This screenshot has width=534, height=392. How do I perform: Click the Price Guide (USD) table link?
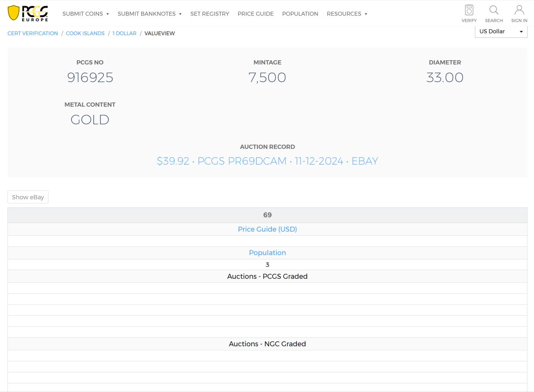click(267, 229)
